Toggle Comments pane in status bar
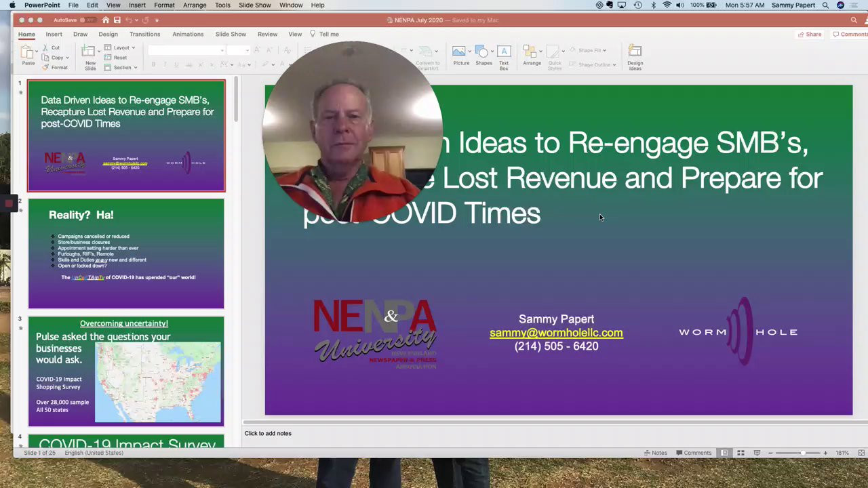The image size is (868, 488). pyautogui.click(x=693, y=453)
